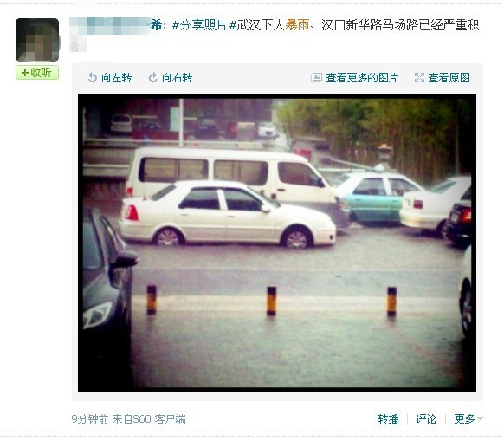Click the green plus 收听 follow button

(x=37, y=73)
